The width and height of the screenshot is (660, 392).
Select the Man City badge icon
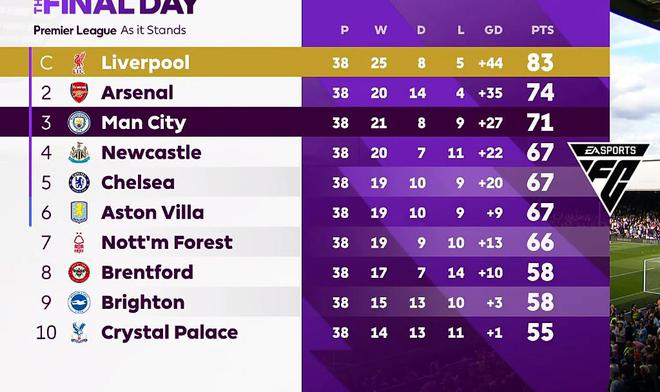pos(79,123)
